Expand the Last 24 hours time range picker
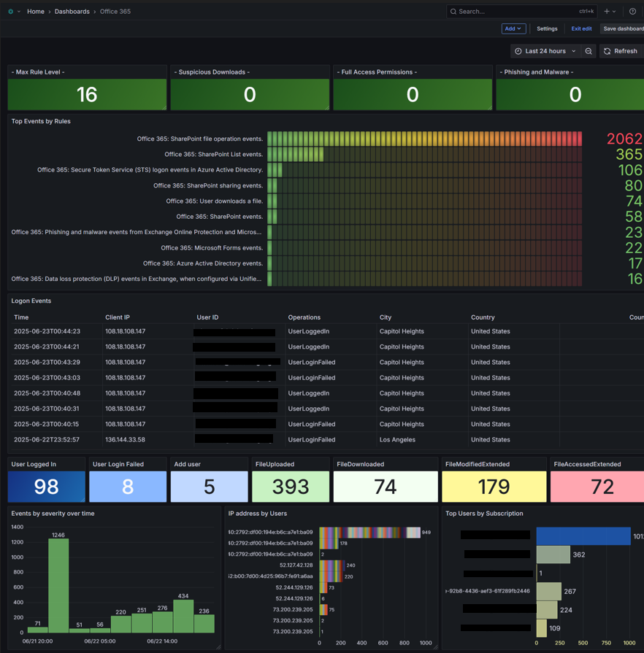The height and width of the screenshot is (653, 644). pos(545,51)
